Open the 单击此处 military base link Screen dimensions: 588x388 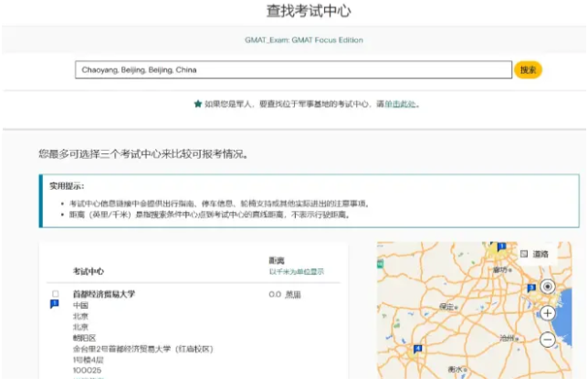[x=400, y=104]
